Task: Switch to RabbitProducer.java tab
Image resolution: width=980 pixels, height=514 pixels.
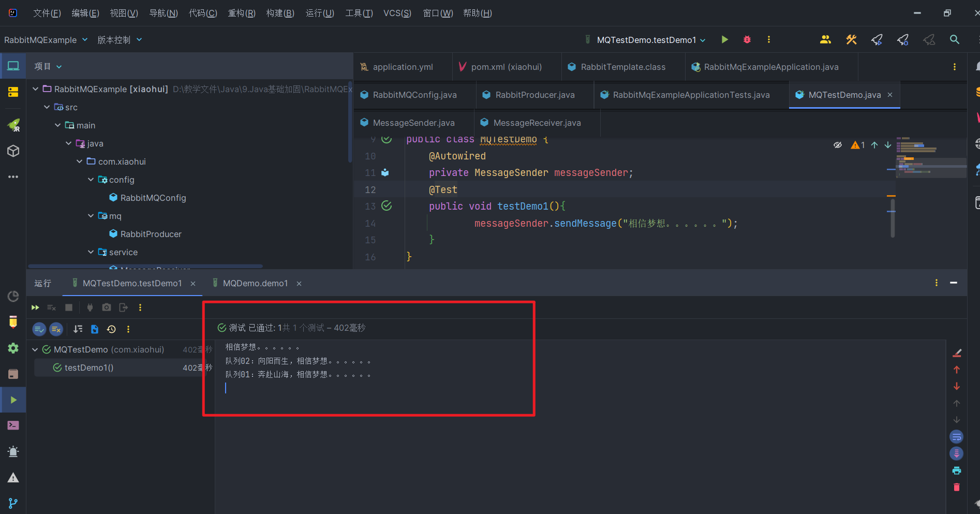Action: pos(534,95)
